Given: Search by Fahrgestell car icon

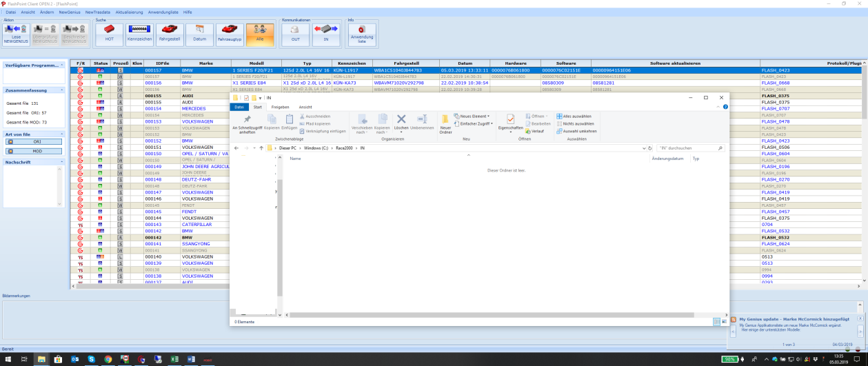Looking at the screenshot, I should 170,34.
